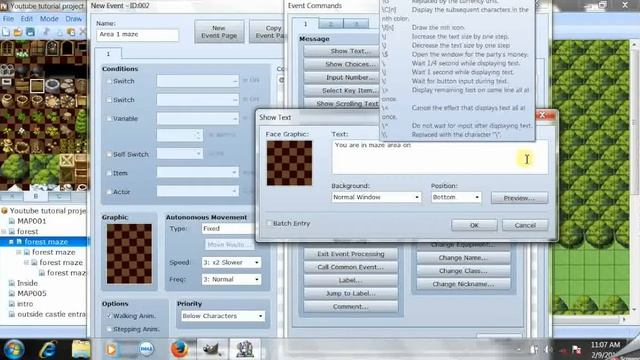Enable the first Switch condition checkbox
Screen dimensions: 640x360
[x=109, y=81]
